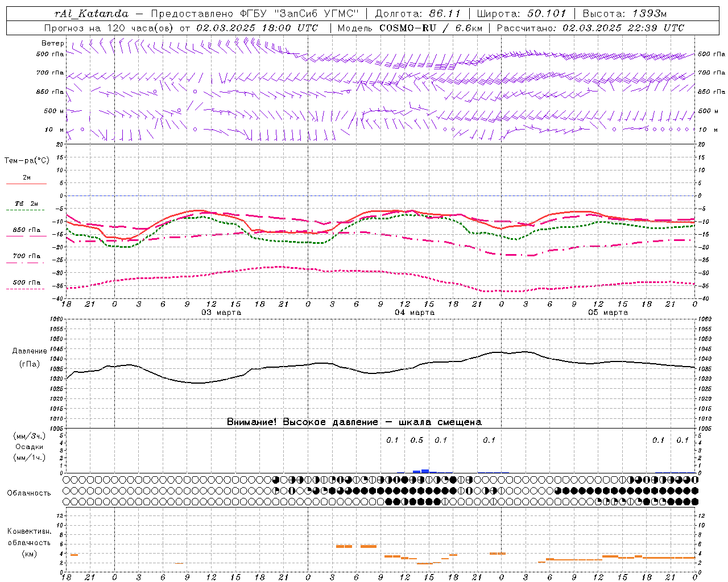Click the Рассчитано: 02.03.2025 22:39 UTC text

(x=590, y=28)
